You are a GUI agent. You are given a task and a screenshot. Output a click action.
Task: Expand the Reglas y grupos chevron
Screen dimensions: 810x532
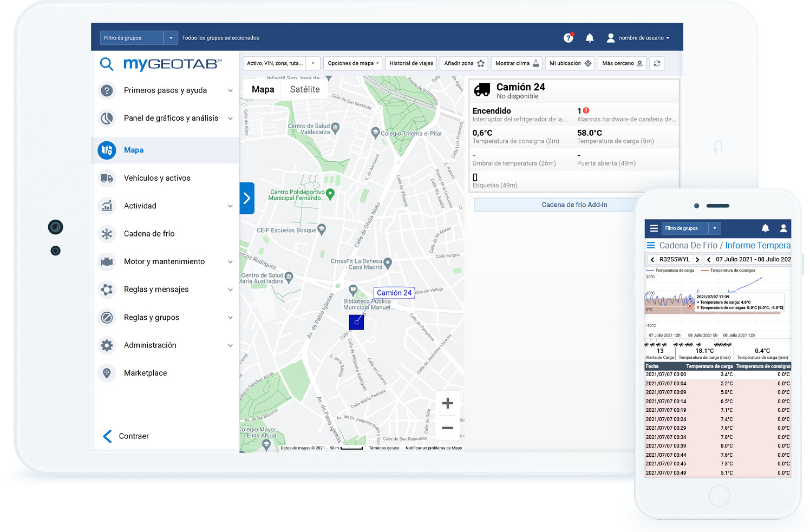coord(230,317)
